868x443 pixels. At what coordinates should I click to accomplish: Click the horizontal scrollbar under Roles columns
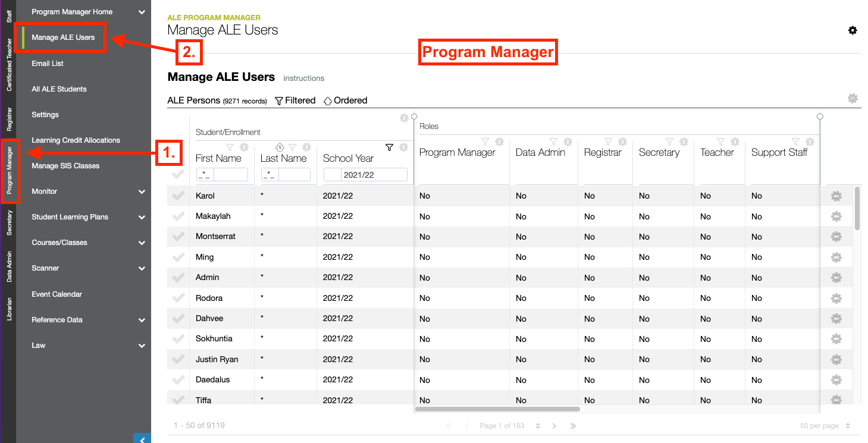(x=497, y=409)
